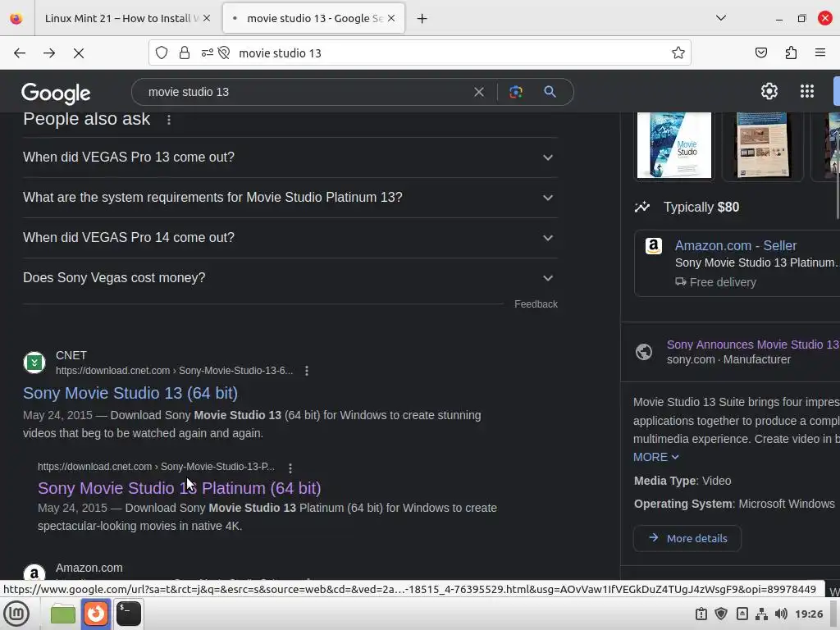Expand 'When did VEGAS Pro 14 come out?'
The image size is (840, 630).
(x=290, y=238)
